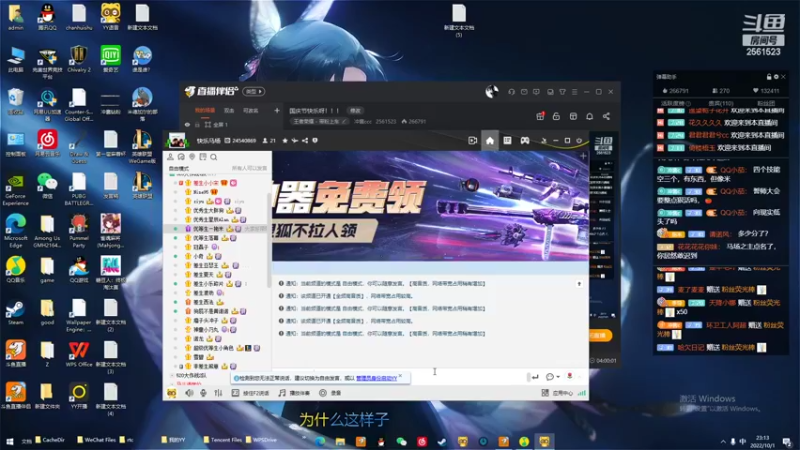The image size is (800, 450).
Task: Select the first orange scene tab in companion
Action: [205, 110]
